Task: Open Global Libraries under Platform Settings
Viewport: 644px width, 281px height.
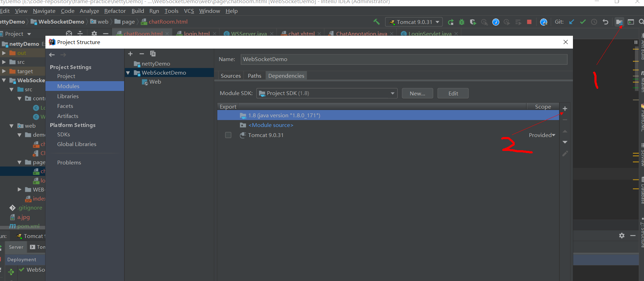Action: (77, 144)
